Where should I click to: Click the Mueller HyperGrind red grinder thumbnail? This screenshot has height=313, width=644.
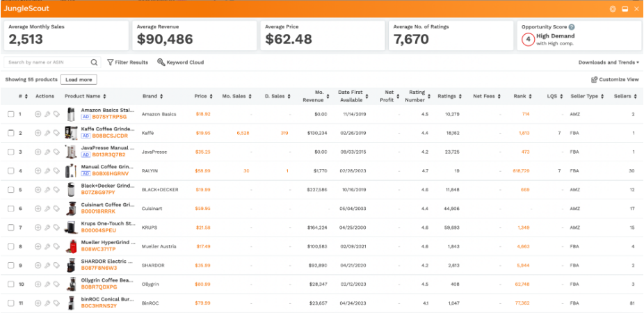coord(71,246)
